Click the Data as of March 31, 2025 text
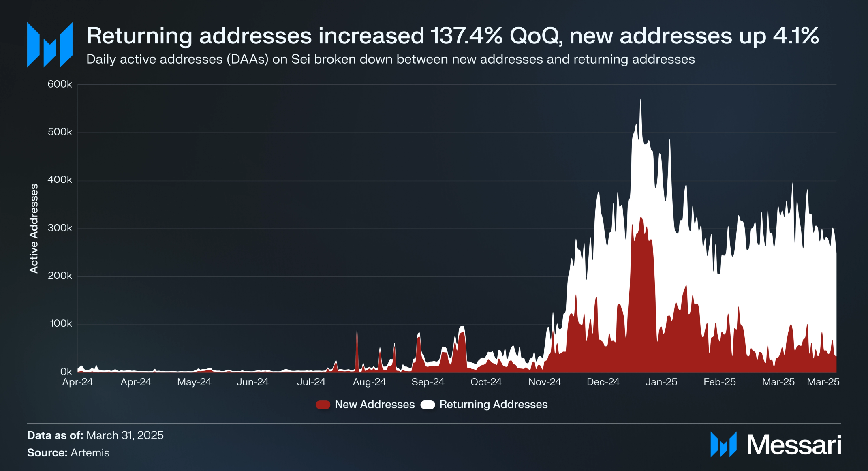 [95, 435]
